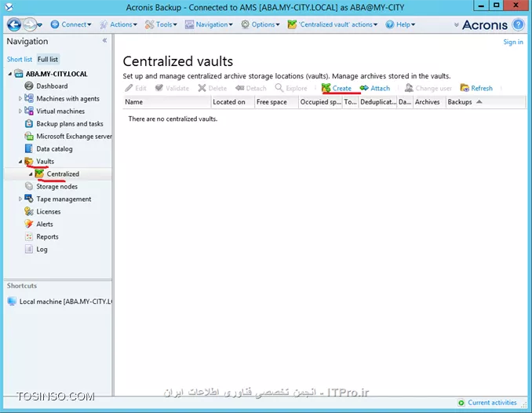This screenshot has width=532, height=413.
Task: Click the Virtual machines icon
Action: 29,111
